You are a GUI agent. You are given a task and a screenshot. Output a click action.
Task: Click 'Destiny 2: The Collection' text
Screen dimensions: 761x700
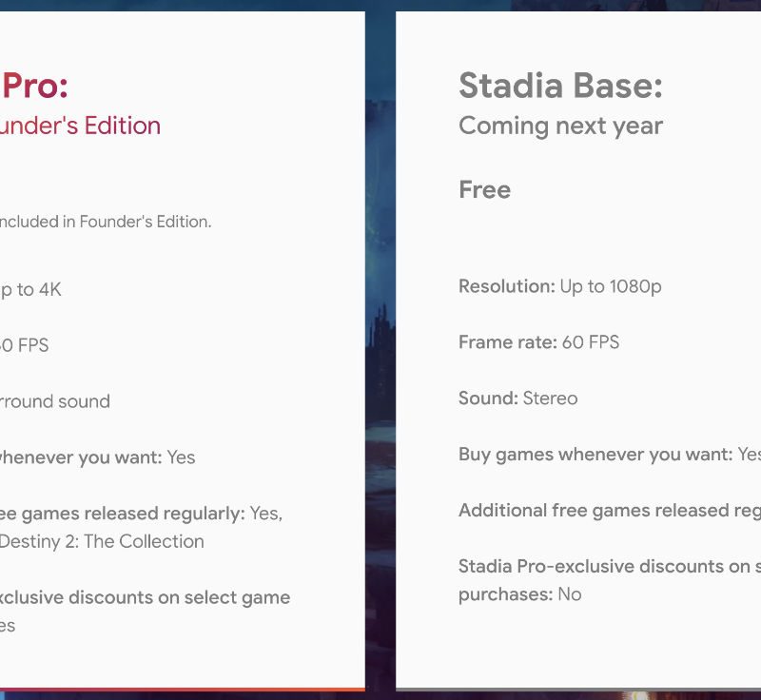[102, 541]
